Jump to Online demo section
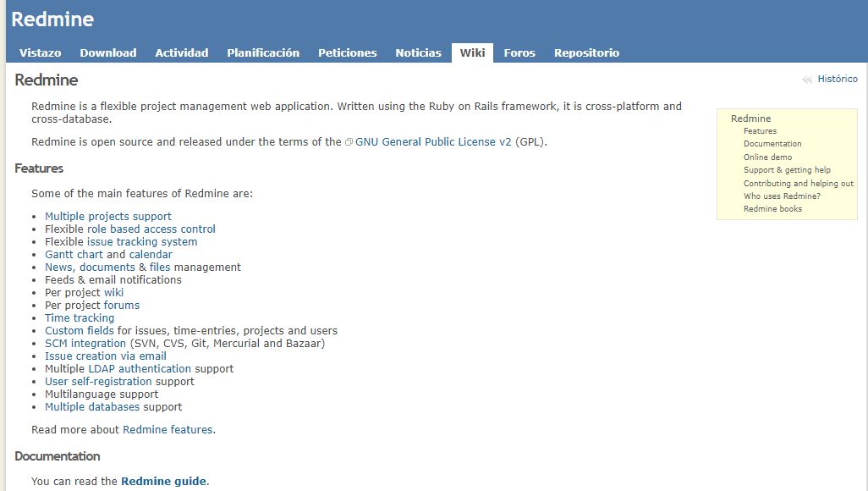Image resolution: width=868 pixels, height=491 pixels. [x=767, y=157]
